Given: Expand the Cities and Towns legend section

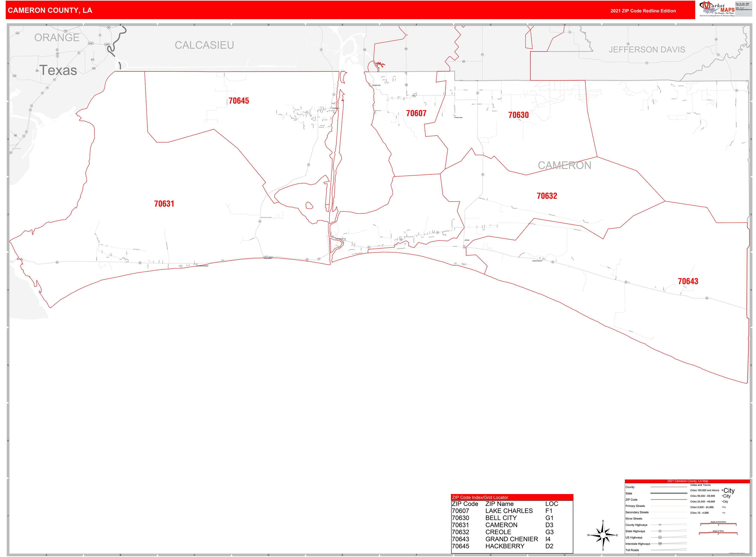Looking at the screenshot, I should 700,485.
